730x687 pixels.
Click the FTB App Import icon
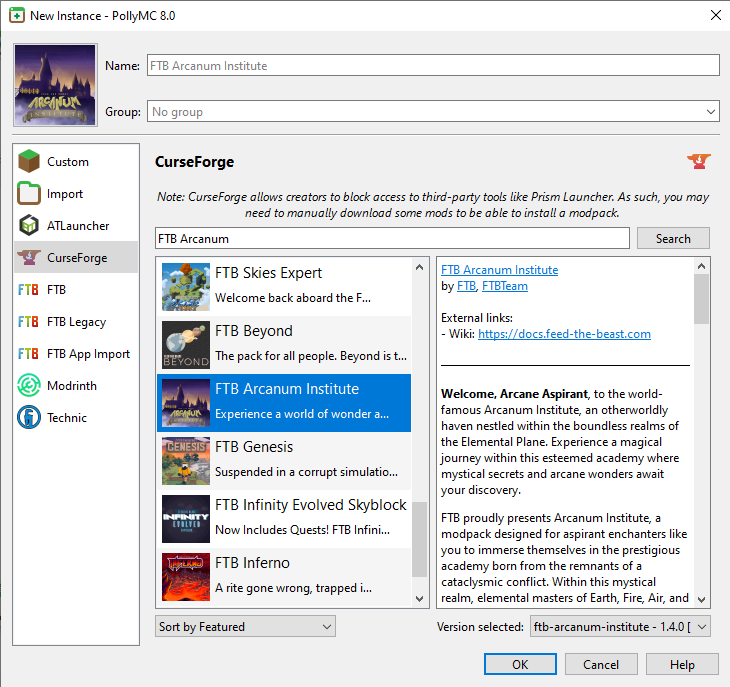pyautogui.click(x=29, y=354)
